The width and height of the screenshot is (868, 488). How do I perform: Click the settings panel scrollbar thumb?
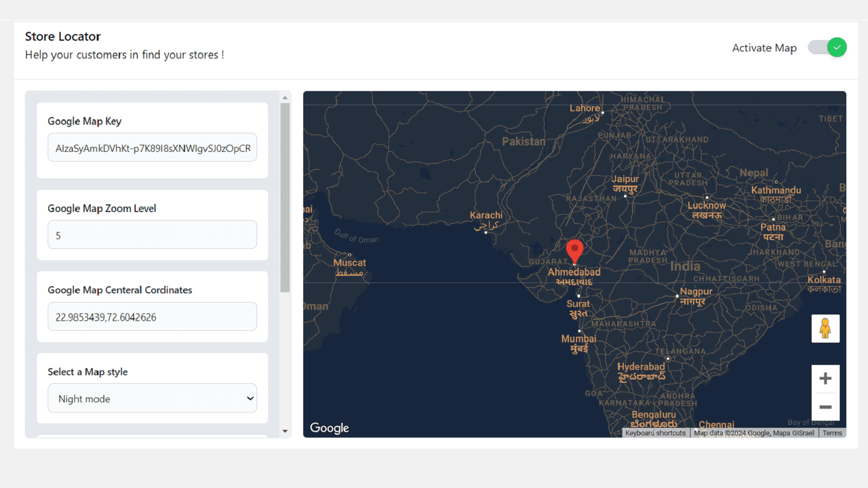point(285,198)
